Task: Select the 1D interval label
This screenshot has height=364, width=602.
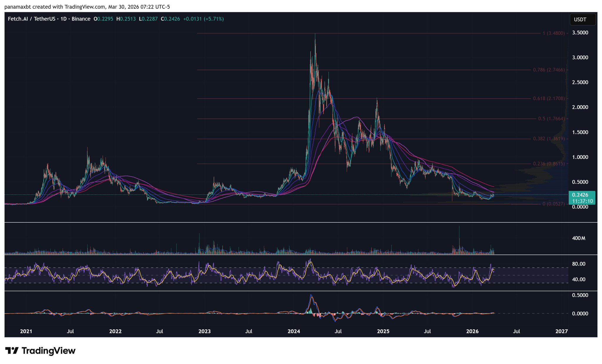Action: click(x=63, y=19)
